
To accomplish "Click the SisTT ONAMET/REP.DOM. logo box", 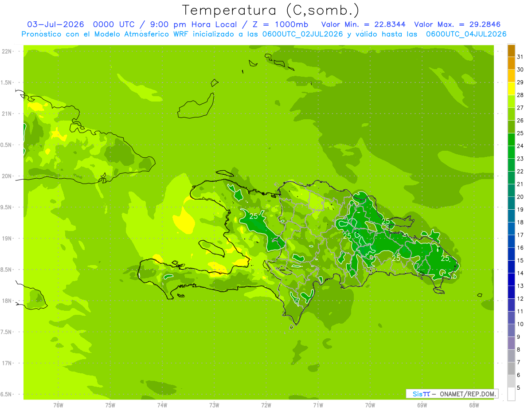I will (x=452, y=394).
